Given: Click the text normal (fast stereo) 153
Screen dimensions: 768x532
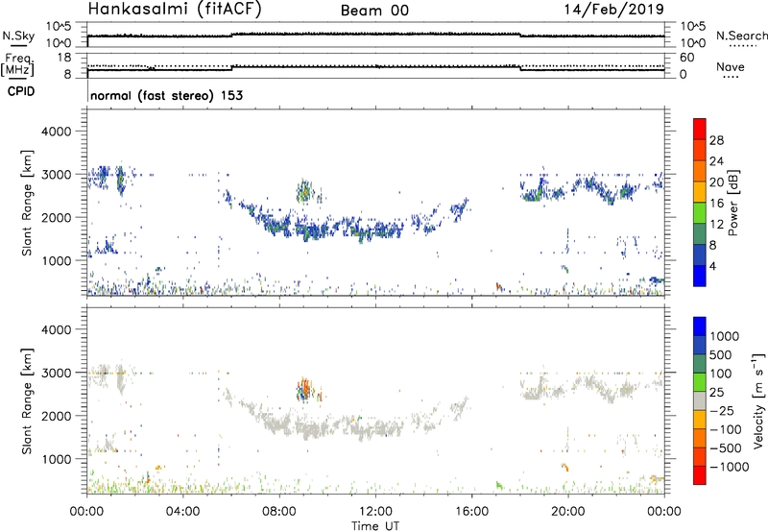Looking at the screenshot, I should point(166,95).
